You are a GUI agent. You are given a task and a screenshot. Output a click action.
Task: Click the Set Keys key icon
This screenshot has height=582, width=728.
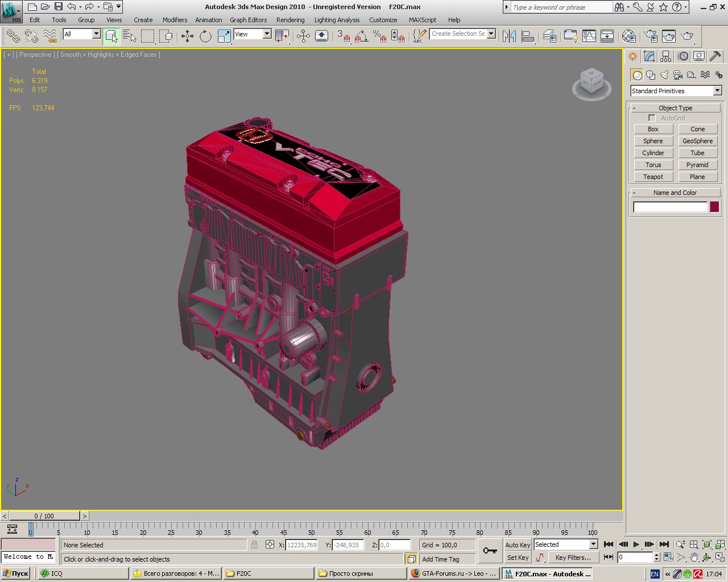490,551
